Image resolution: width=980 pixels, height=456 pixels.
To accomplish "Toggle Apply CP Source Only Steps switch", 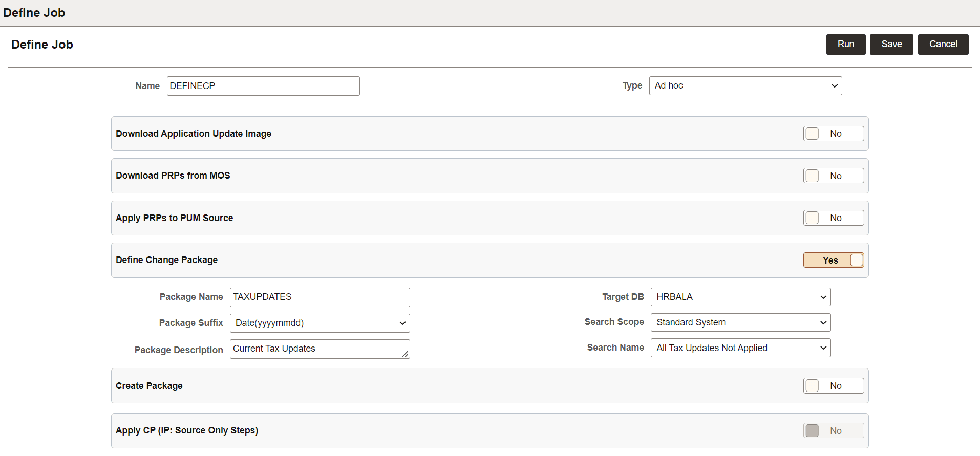I will (x=834, y=431).
